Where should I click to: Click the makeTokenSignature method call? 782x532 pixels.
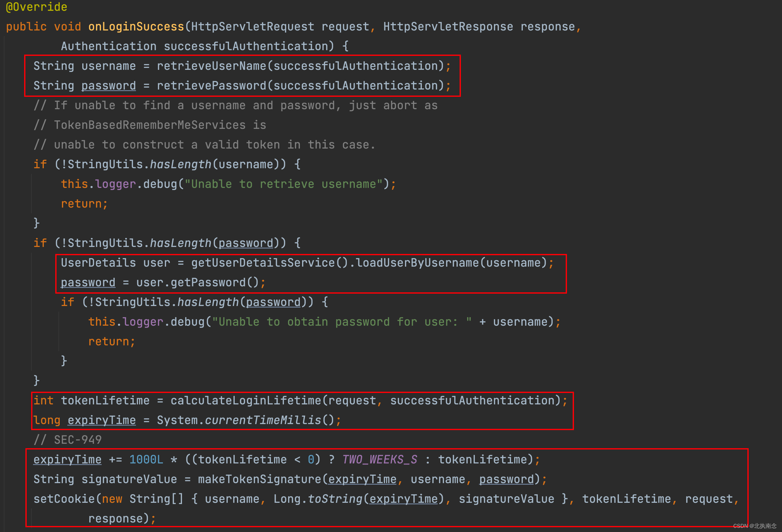(x=260, y=479)
